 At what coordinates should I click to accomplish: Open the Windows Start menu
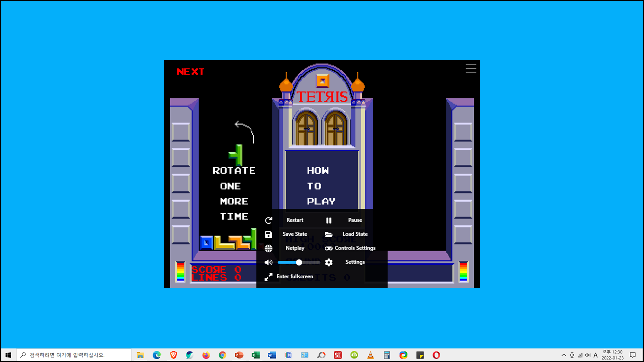click(8, 355)
